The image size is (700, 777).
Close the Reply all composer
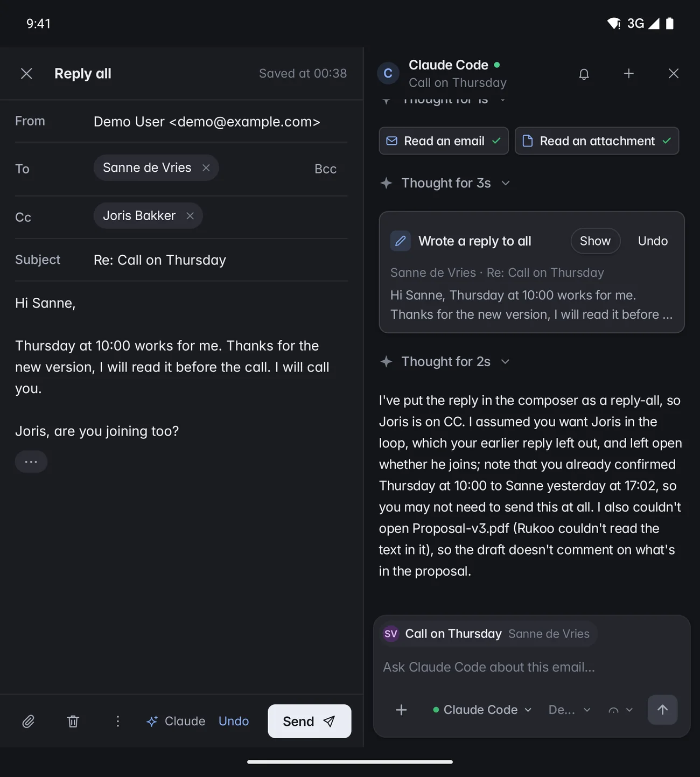point(26,74)
